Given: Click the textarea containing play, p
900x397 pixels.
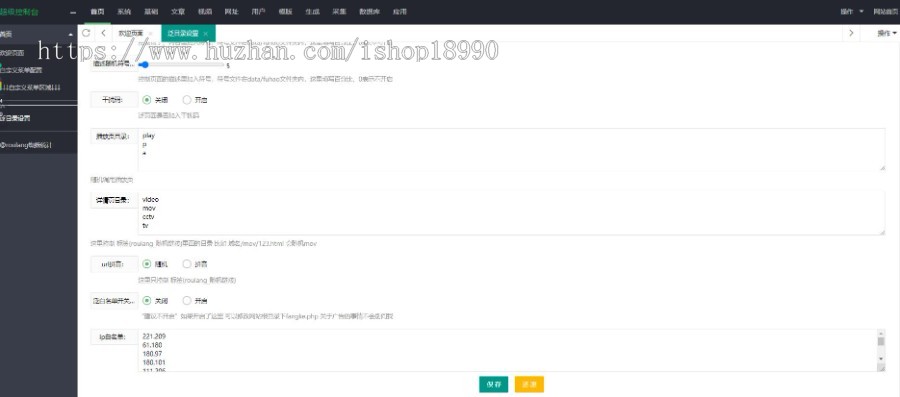Looking at the screenshot, I should click(x=511, y=149).
